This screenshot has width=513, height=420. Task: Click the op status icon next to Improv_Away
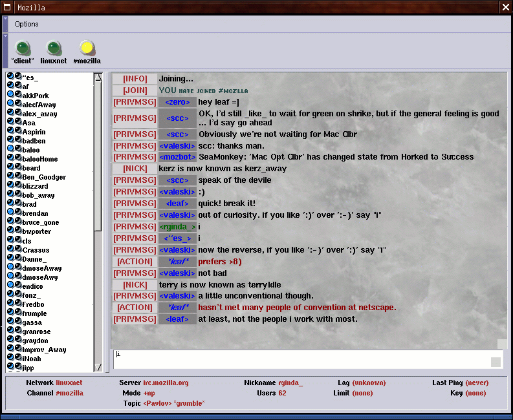[10, 348]
